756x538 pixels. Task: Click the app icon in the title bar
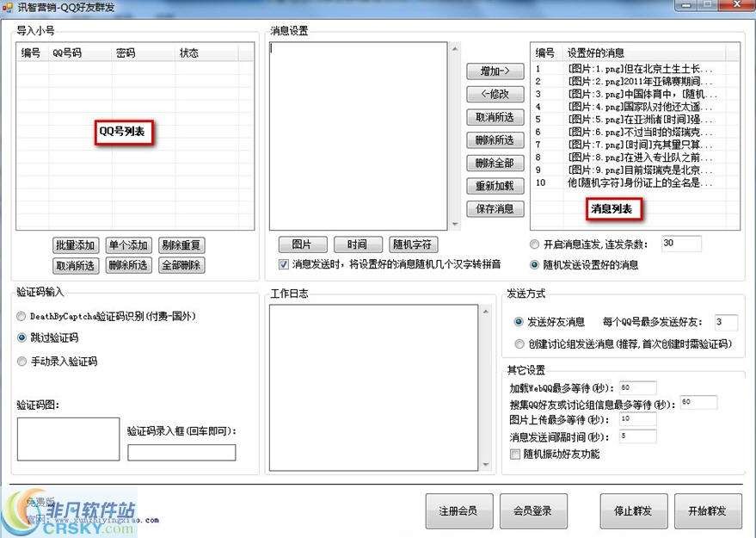(x=7, y=7)
